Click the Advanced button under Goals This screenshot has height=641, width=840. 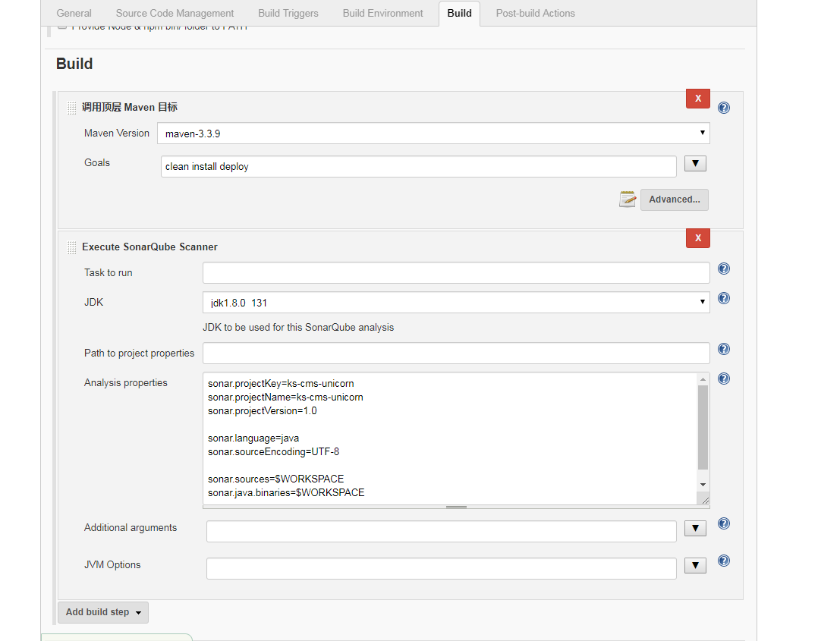674,199
